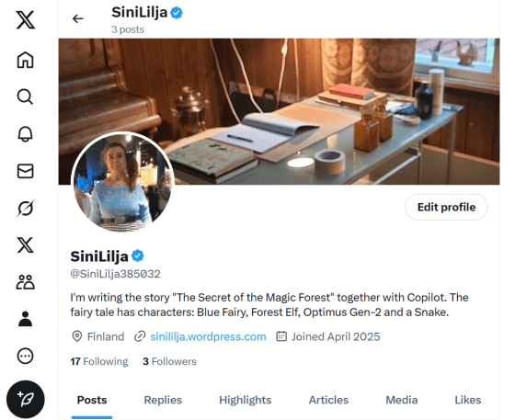
Task: Switch to the Replies tab
Action: (163, 400)
